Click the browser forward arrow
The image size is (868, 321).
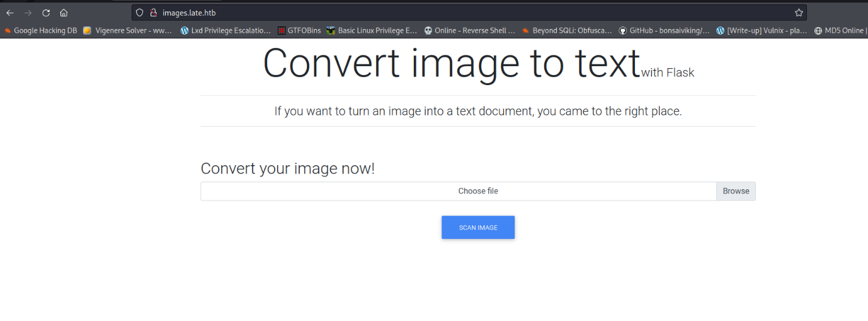tap(28, 13)
